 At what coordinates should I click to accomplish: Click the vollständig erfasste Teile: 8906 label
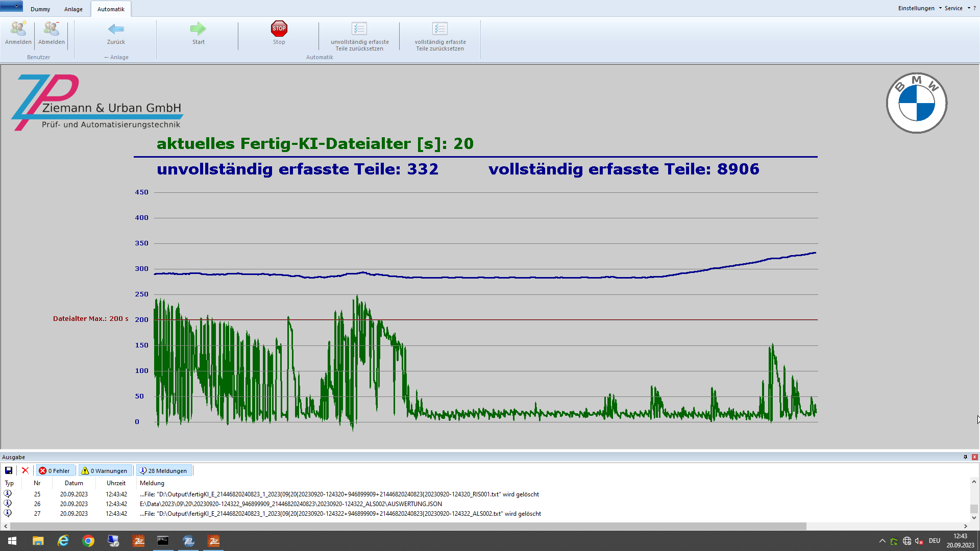[x=624, y=169]
